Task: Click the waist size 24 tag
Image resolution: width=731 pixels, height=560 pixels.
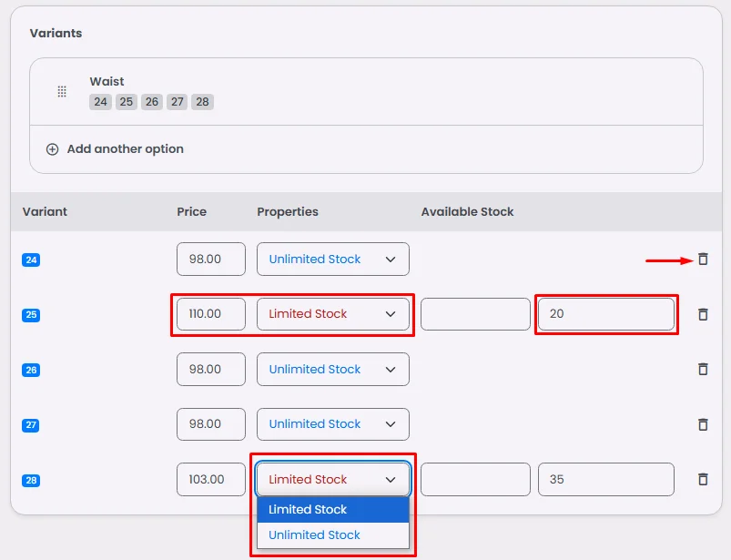Action: pyautogui.click(x=100, y=102)
